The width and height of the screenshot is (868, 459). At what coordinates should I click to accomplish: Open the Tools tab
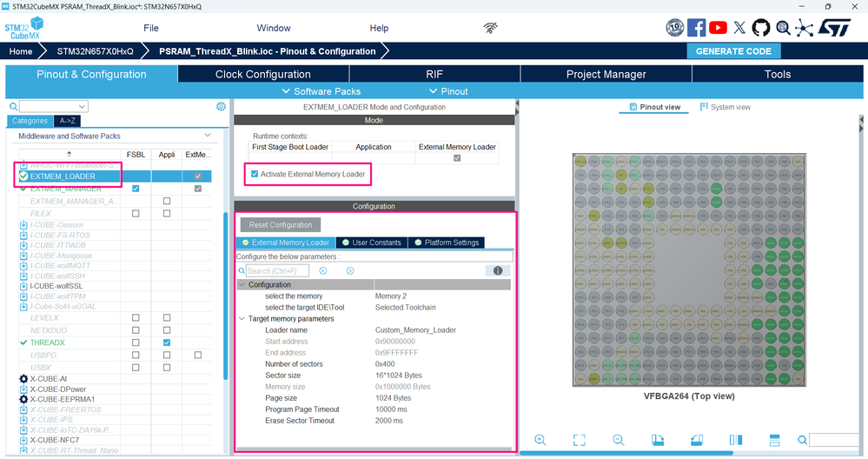778,74
